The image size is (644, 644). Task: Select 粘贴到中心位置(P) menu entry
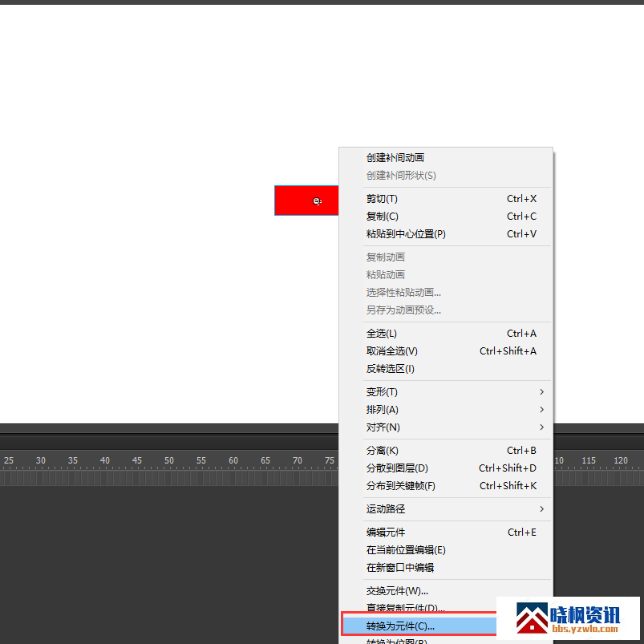[x=446, y=234]
